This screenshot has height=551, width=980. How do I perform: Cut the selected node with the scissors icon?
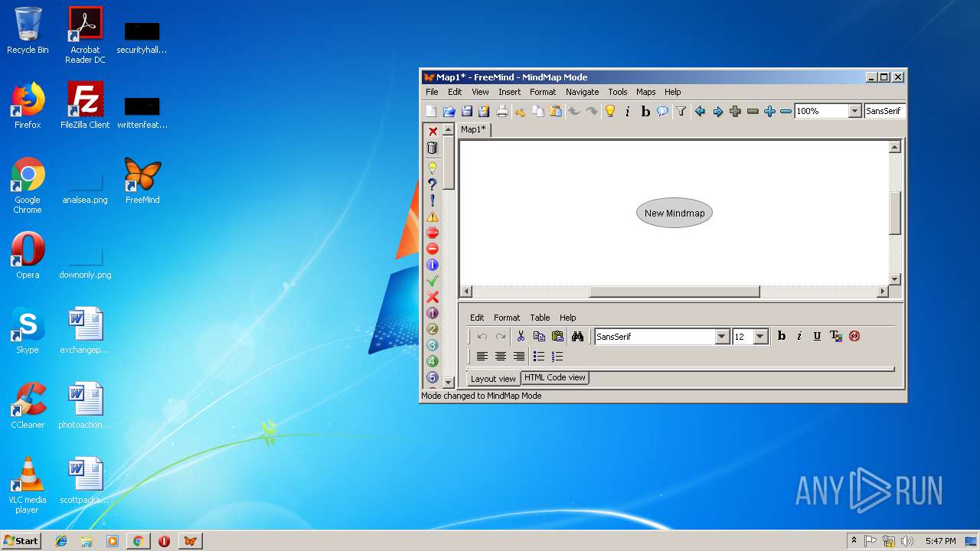(521, 112)
